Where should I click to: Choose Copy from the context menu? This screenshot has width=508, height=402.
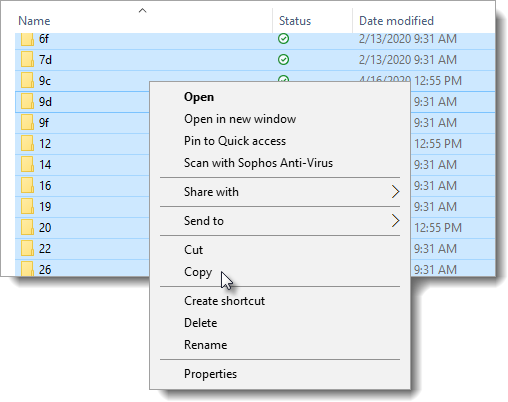(x=198, y=272)
